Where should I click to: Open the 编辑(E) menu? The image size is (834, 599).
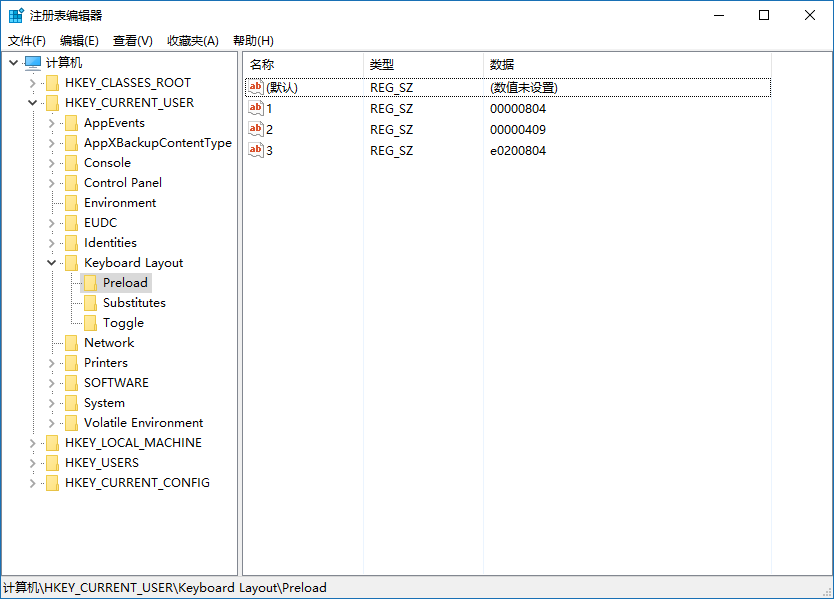coord(79,41)
